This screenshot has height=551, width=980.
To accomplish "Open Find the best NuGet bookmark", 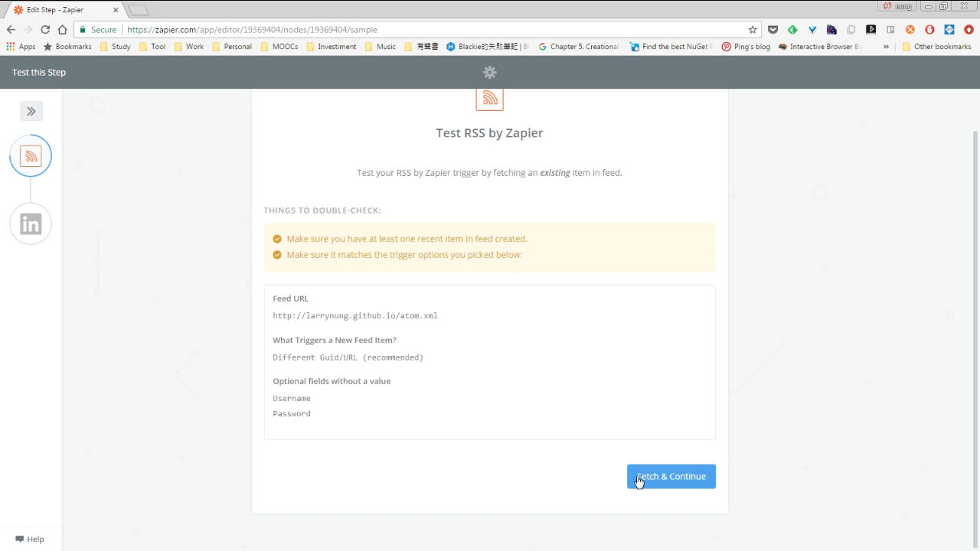I will tap(671, 46).
